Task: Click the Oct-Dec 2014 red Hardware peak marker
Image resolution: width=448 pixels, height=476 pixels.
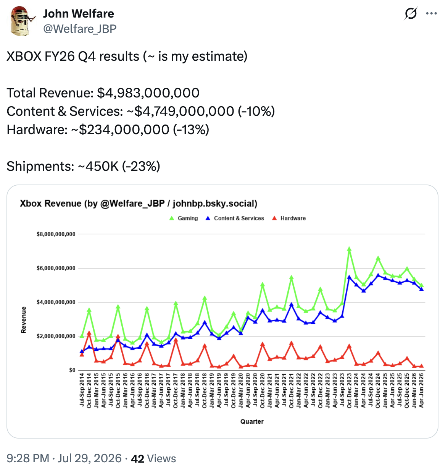Action: [89, 333]
